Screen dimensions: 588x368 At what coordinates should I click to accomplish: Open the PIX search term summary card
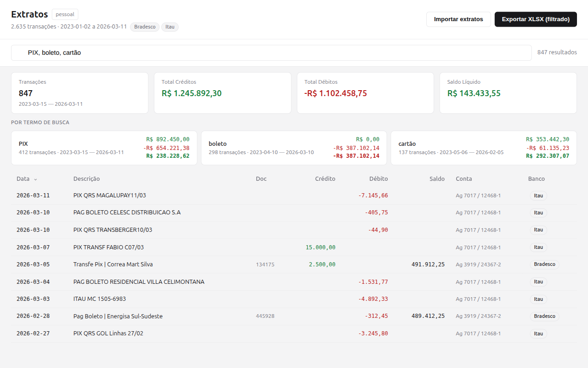coord(104,148)
